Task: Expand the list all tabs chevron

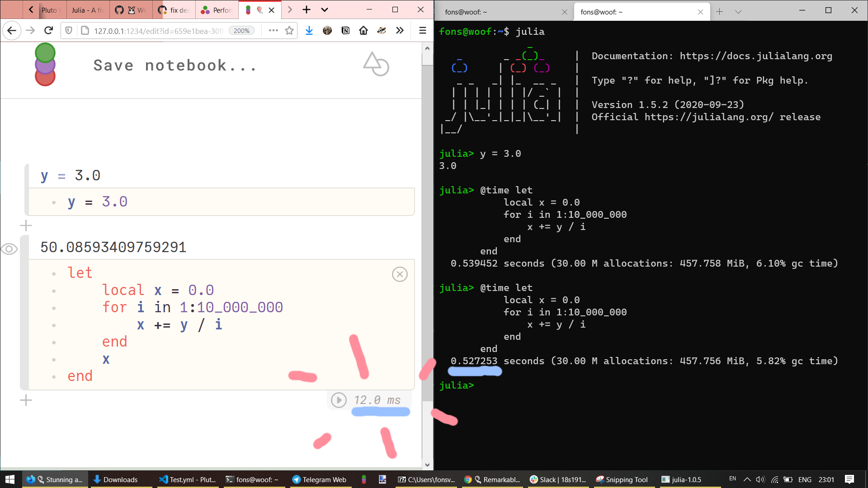Action: click(325, 10)
